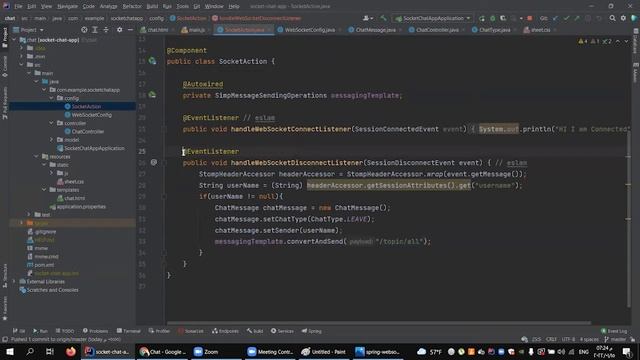Click the select opened file target icon
The height and width of the screenshot is (360, 640).
84,30
